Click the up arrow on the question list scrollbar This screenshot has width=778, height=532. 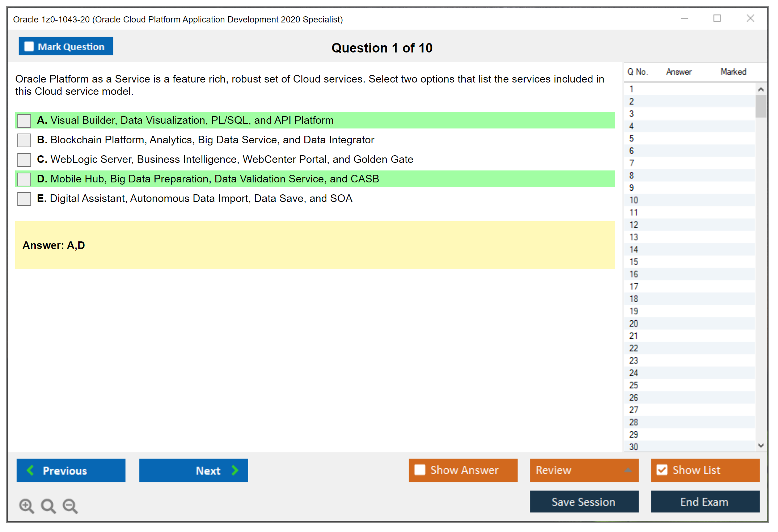click(x=761, y=89)
